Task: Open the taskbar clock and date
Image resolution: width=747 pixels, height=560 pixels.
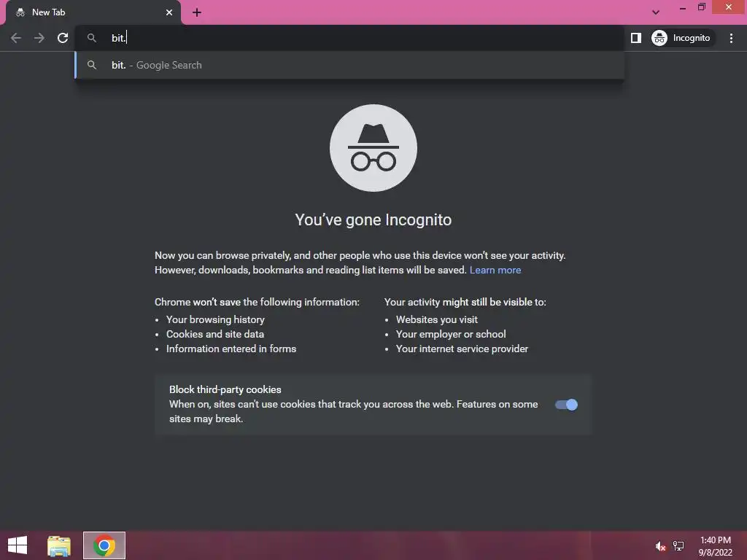Action: click(715, 546)
